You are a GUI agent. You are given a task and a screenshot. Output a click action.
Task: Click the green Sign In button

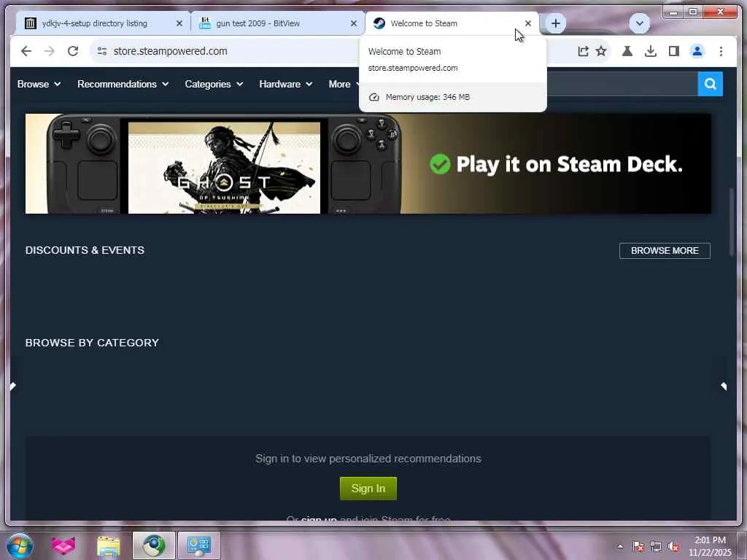click(x=368, y=488)
